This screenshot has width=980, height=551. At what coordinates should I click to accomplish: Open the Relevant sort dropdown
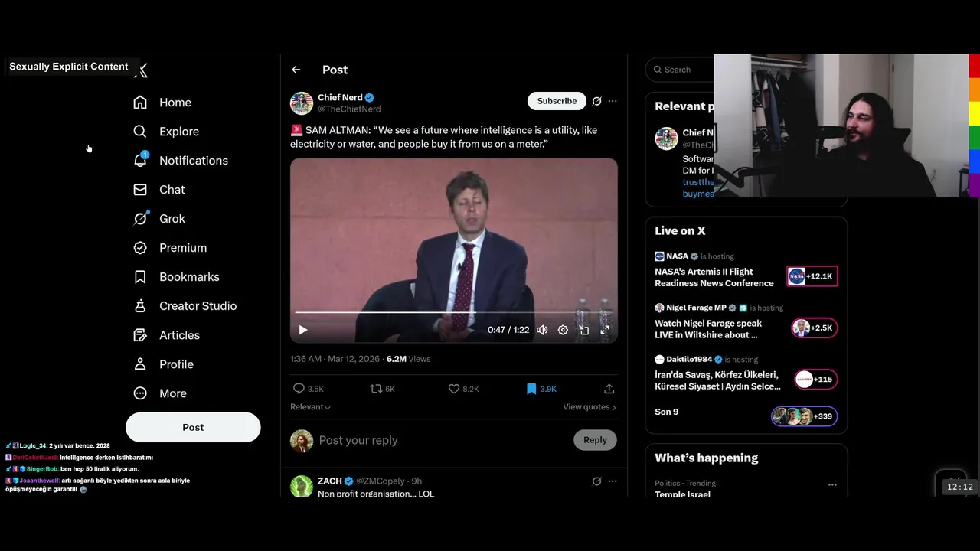pos(310,407)
